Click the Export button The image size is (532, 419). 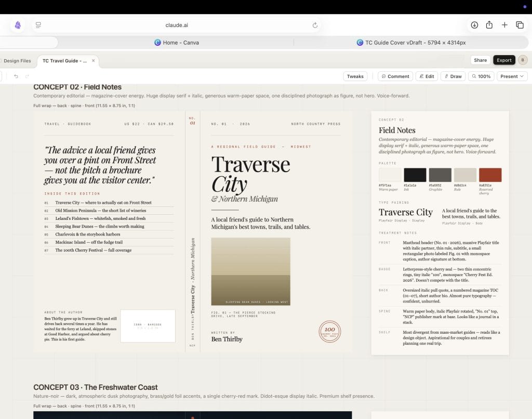click(504, 60)
